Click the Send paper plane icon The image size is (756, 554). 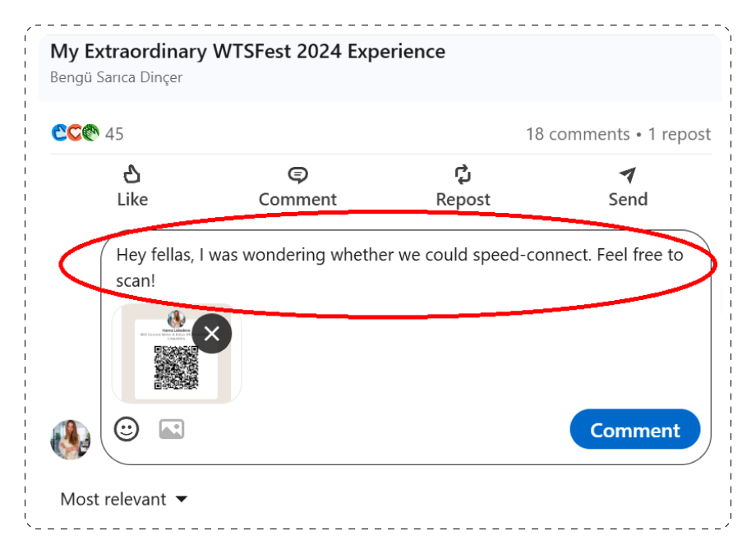[x=628, y=174]
